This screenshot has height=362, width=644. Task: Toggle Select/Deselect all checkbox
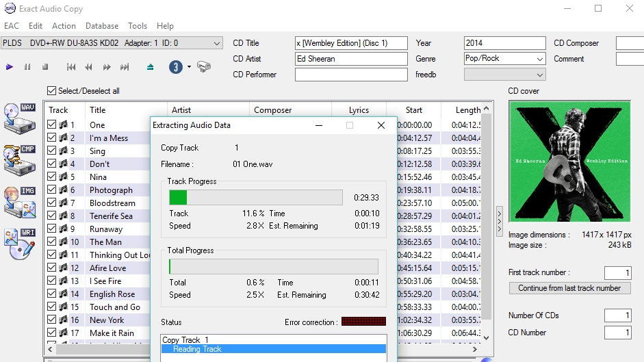click(x=51, y=91)
